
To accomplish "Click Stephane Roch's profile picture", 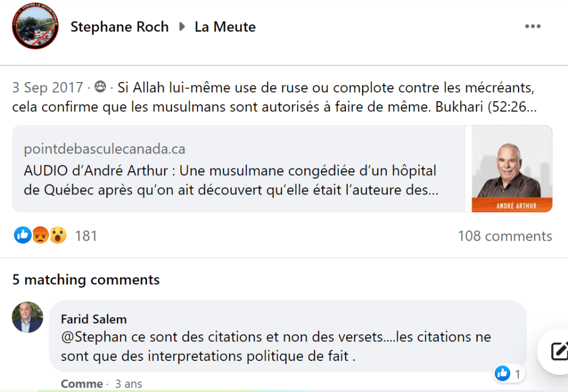I will 35,28.
